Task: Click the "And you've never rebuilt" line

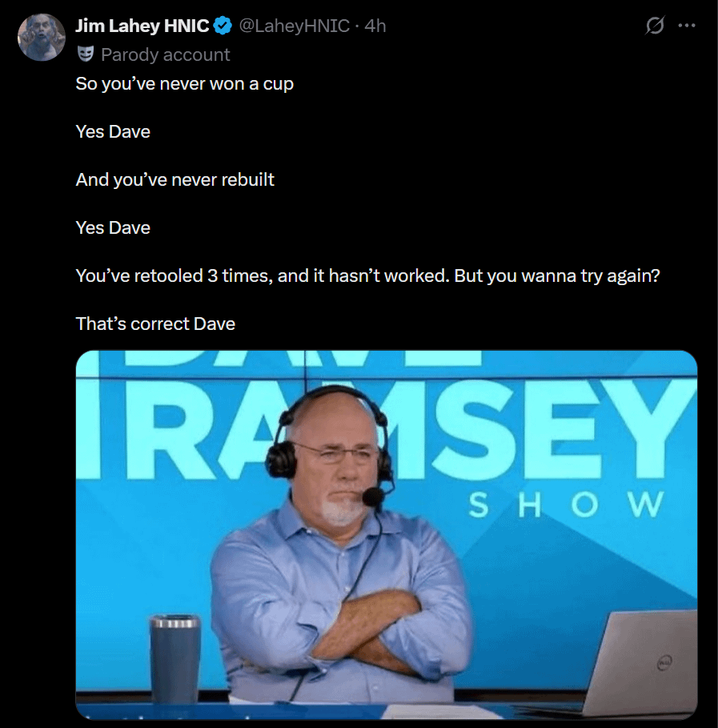Action: (x=175, y=179)
